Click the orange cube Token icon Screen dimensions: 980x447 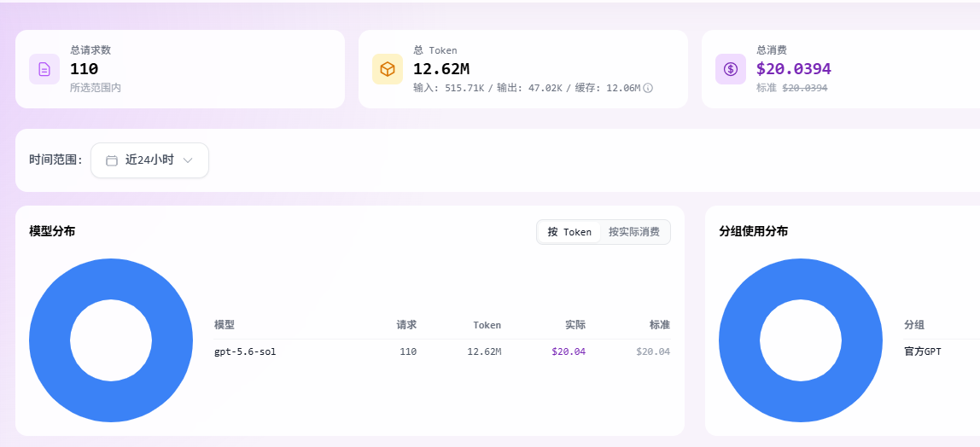click(388, 69)
